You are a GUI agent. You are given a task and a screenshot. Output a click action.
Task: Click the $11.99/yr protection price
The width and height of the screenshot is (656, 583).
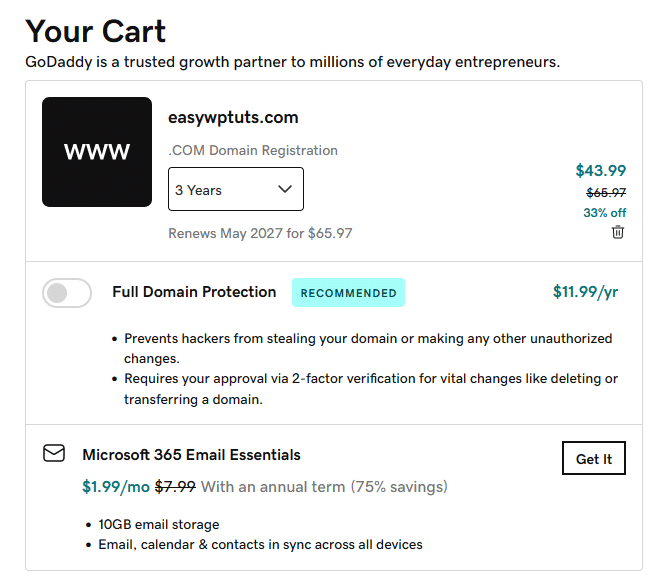click(x=585, y=292)
